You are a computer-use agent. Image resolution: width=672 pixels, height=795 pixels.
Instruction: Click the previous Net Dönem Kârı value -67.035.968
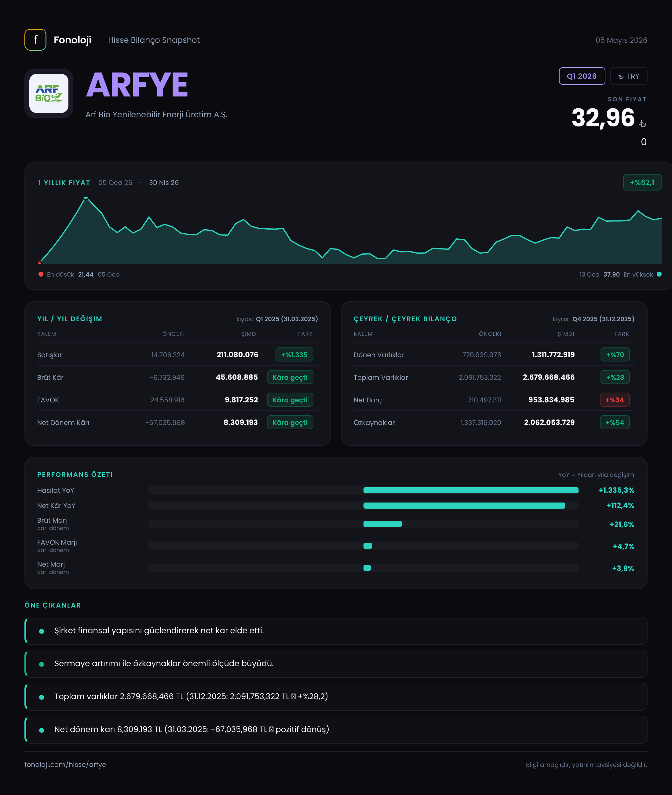[165, 423]
